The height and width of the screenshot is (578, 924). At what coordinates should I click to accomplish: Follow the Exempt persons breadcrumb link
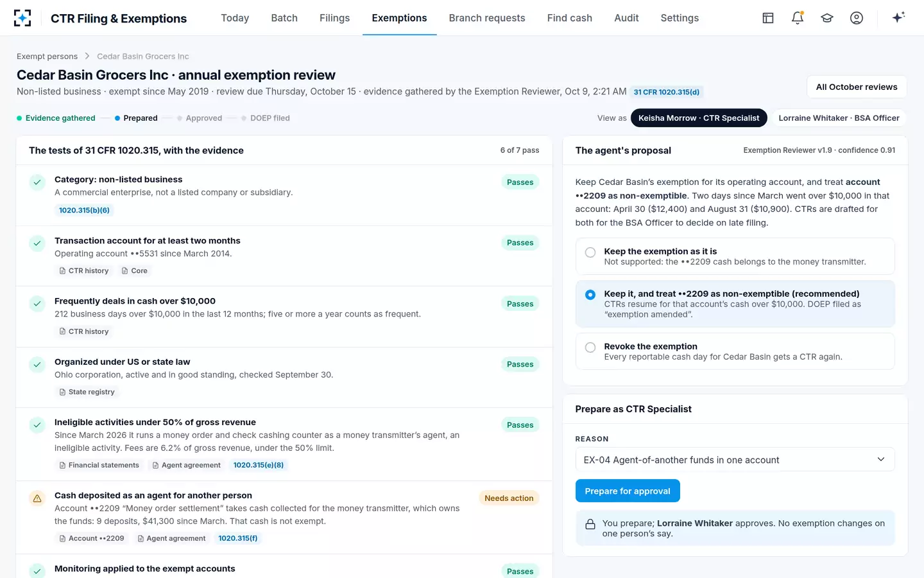click(x=47, y=57)
